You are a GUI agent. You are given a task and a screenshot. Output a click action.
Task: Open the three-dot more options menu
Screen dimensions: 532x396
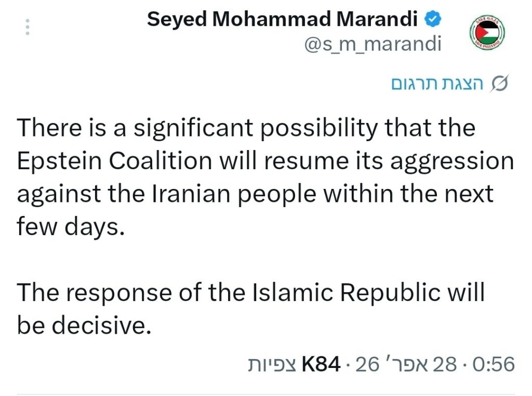click(x=28, y=27)
